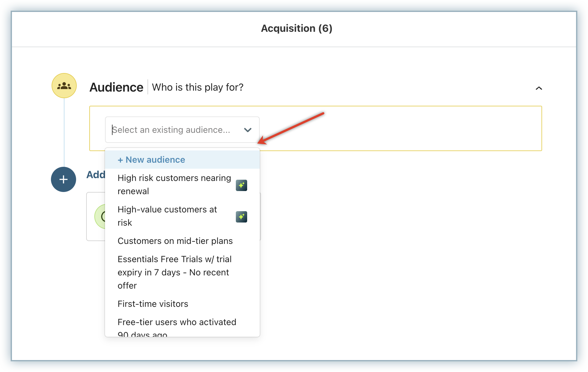
Task: Select 'High-value customers at risk' audience
Action: tap(167, 216)
